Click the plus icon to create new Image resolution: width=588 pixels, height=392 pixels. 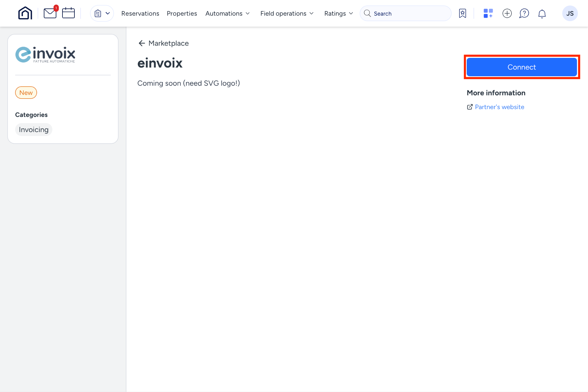tap(507, 13)
